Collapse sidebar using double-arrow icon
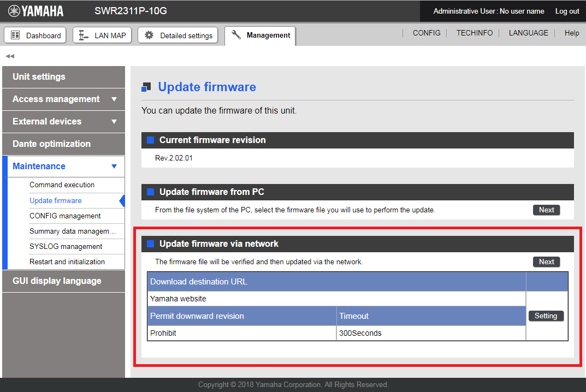The width and height of the screenshot is (586, 392). (10, 56)
